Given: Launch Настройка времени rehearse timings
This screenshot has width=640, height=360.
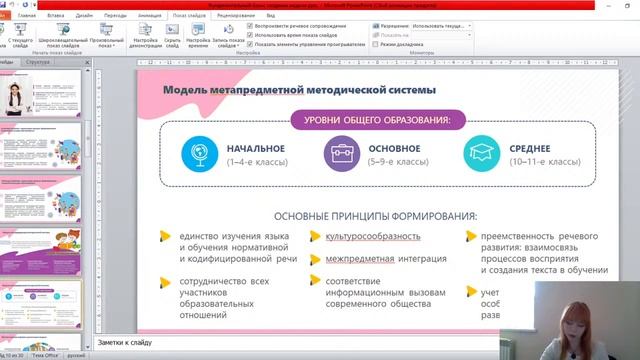Looking at the screenshot, I should 198,36.
